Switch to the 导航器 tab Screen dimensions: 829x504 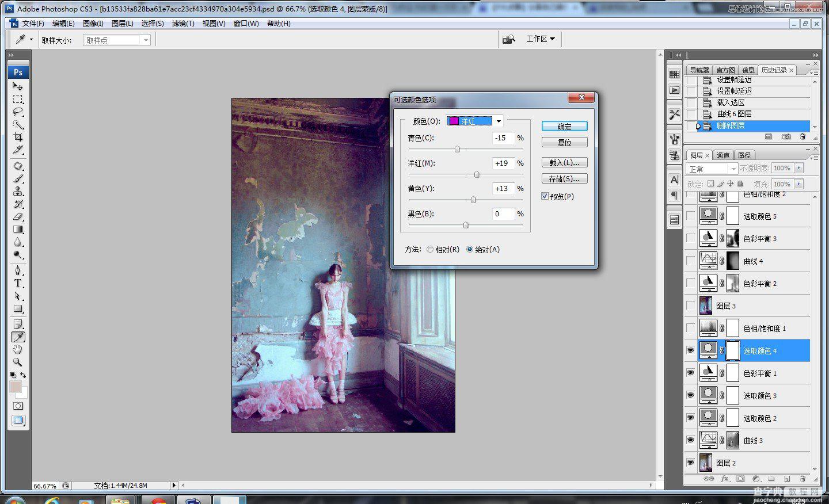click(x=699, y=70)
